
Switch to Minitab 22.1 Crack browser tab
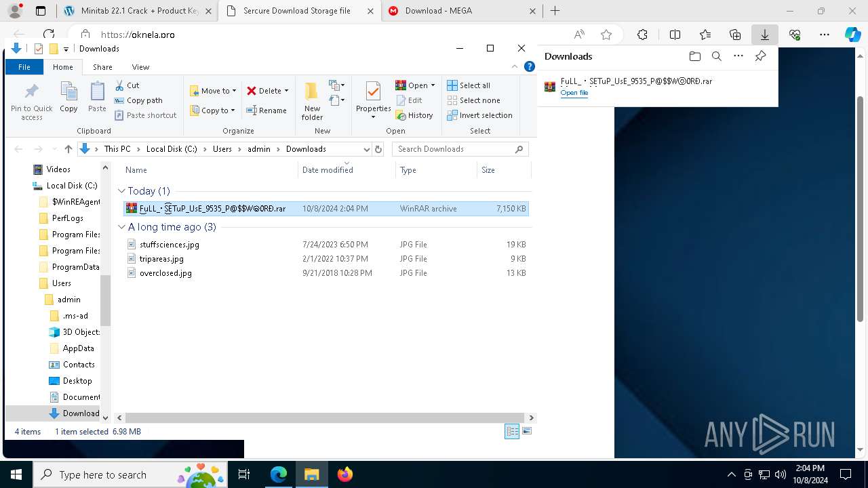pyautogui.click(x=138, y=11)
